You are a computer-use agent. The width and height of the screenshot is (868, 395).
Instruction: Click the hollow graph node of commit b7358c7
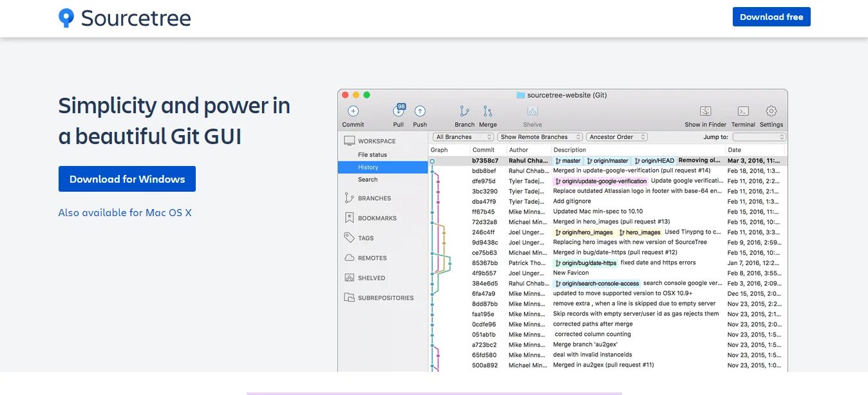[x=432, y=161]
